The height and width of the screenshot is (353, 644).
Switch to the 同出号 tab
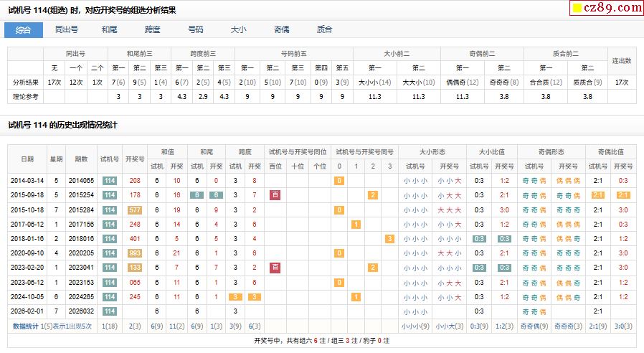pos(67,30)
